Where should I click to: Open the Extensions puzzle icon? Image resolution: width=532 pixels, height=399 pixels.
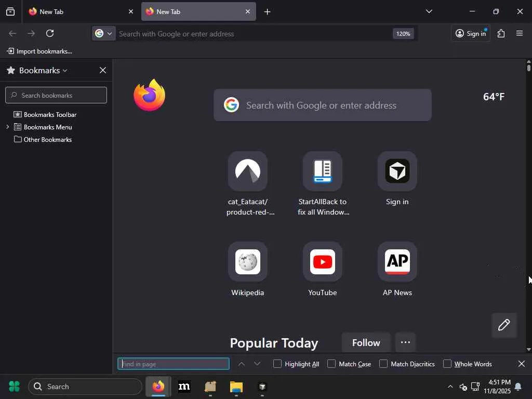501,33
